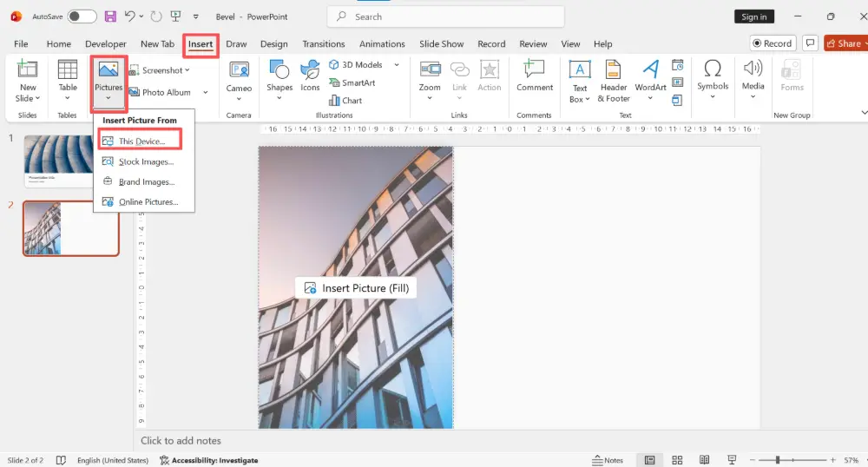Toggle the Notes pane
Viewport: 868px width, 467px height.
click(x=608, y=460)
